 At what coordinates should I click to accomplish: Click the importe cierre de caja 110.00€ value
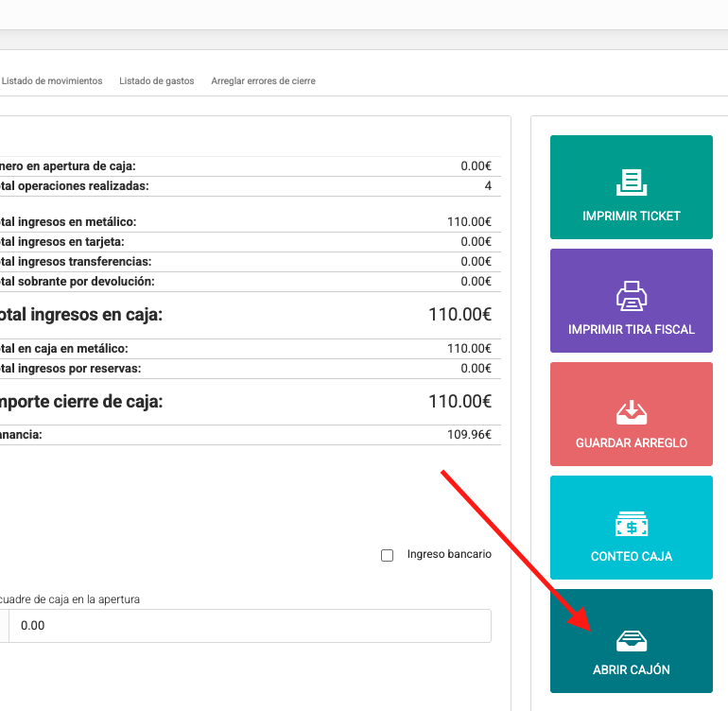pos(459,401)
